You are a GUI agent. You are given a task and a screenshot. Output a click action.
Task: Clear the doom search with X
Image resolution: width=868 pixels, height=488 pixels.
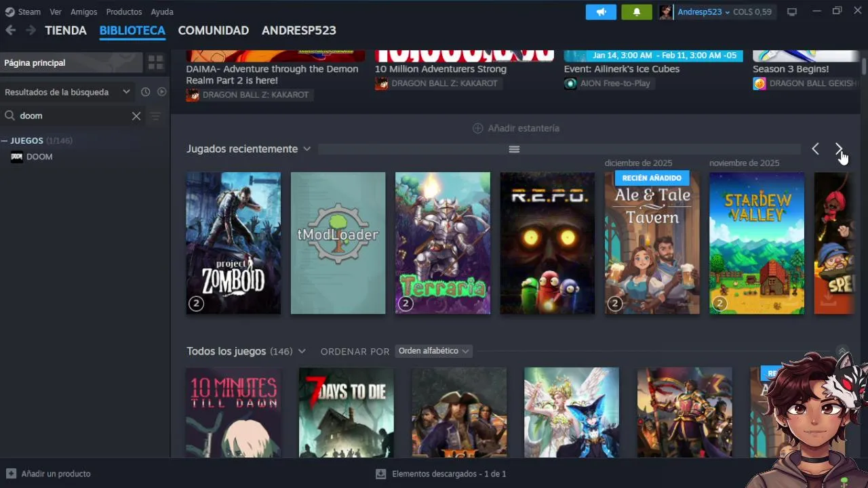[136, 116]
